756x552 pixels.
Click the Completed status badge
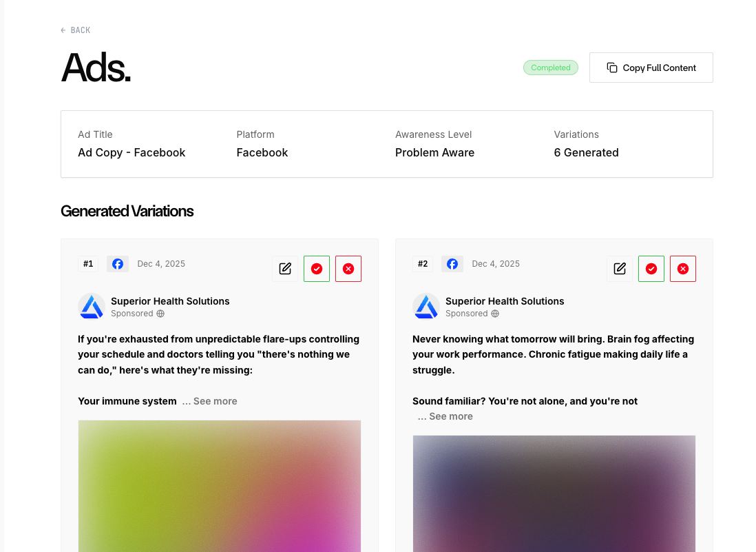coord(551,68)
